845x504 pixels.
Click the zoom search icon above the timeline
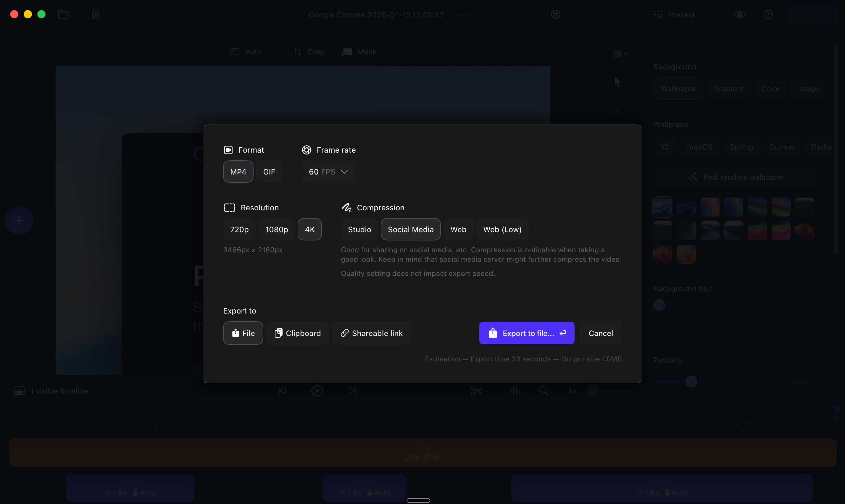pos(543,390)
